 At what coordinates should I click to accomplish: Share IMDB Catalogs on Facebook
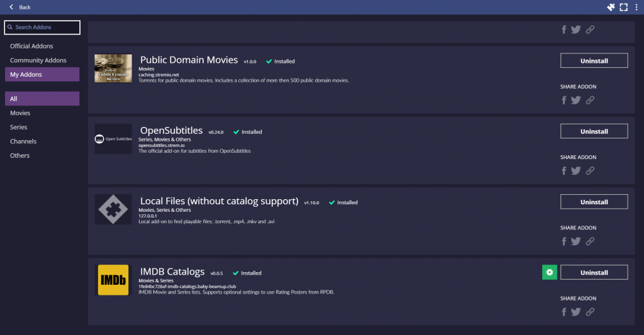tap(564, 312)
